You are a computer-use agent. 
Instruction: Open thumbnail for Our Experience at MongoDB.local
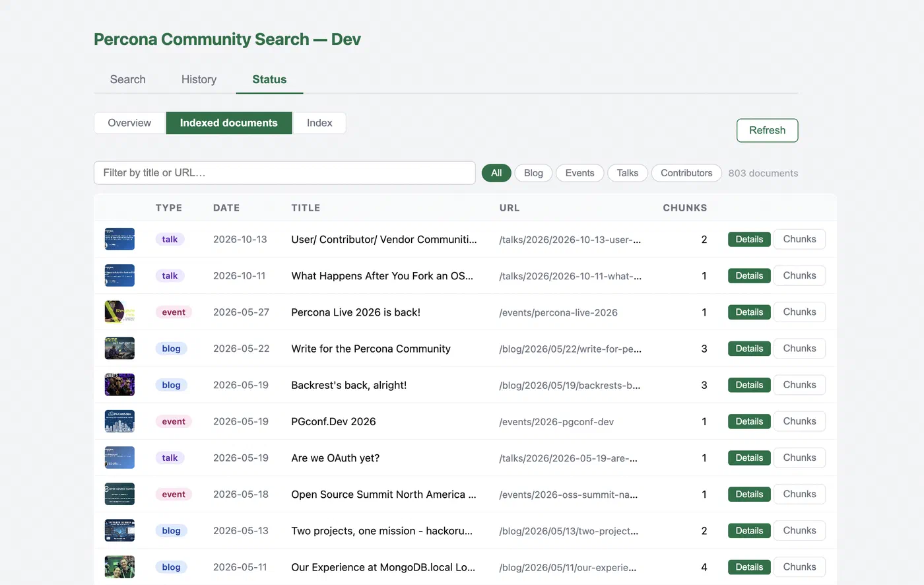tap(119, 567)
